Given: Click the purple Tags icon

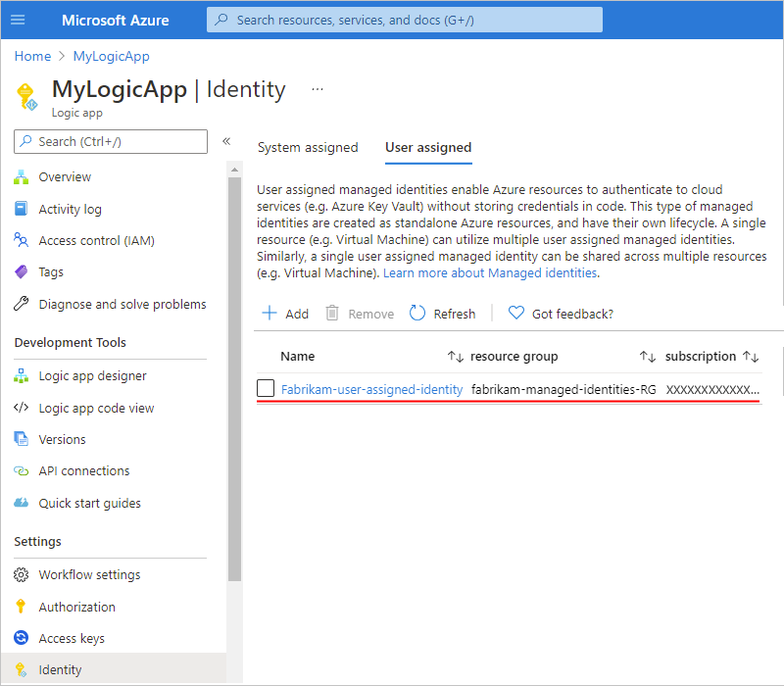Looking at the screenshot, I should pos(21,271).
